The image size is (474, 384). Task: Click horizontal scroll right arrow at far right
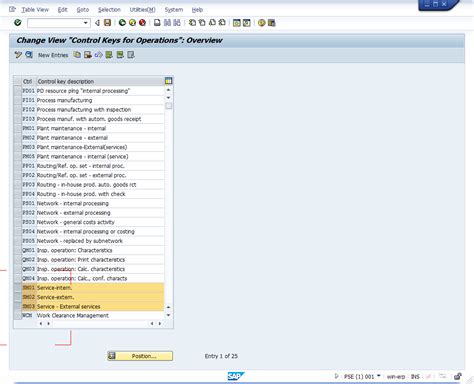tap(160, 323)
